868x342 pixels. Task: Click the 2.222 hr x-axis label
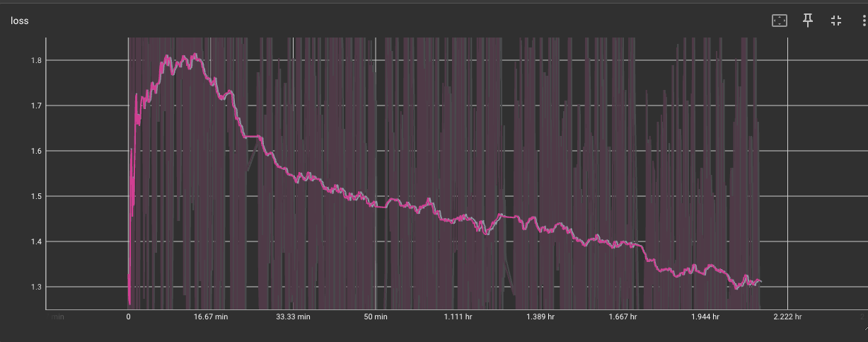point(788,317)
